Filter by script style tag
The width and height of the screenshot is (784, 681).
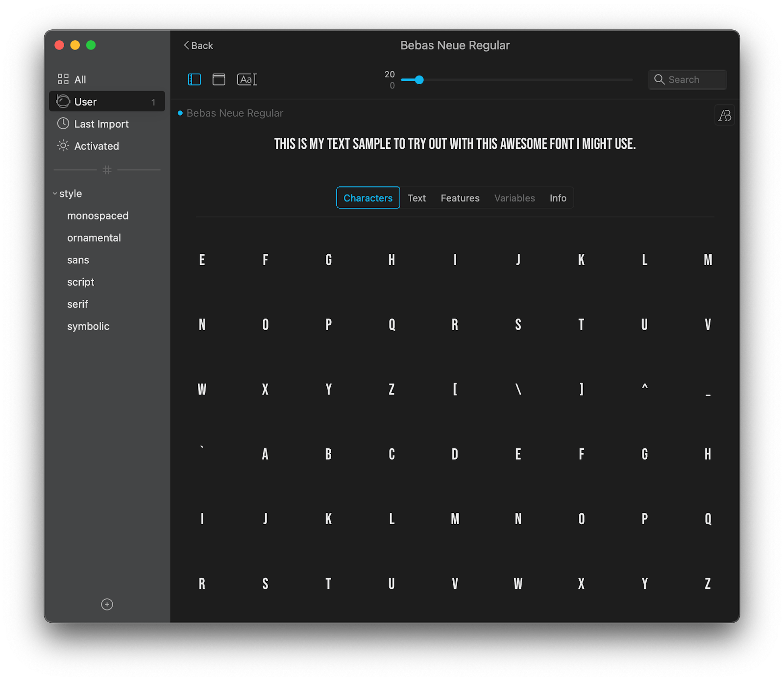81,282
